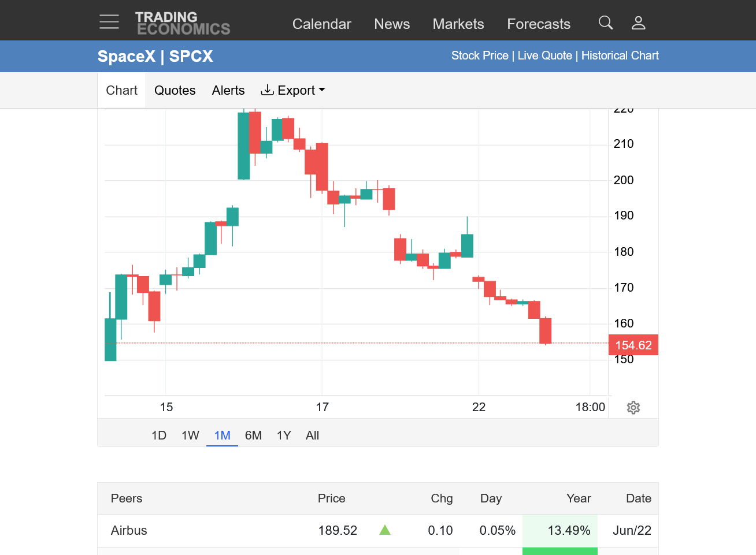
Task: Open the Alerts tab
Action: pos(228,90)
